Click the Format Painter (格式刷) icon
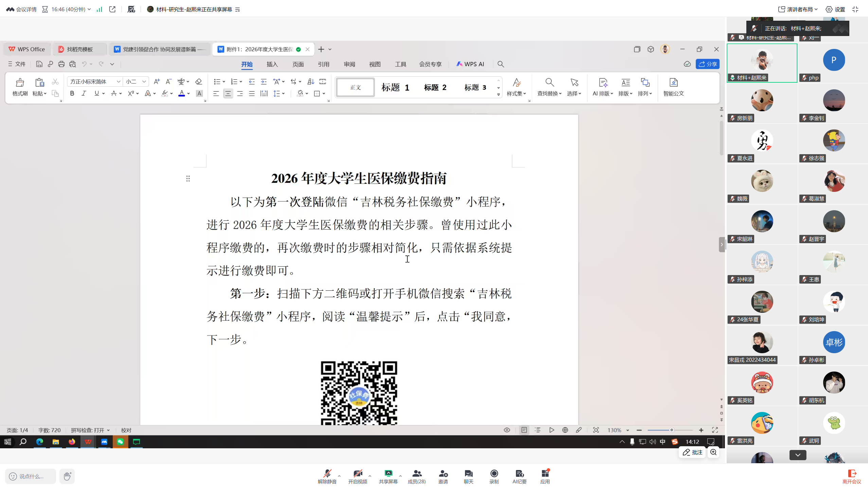Image resolution: width=868 pixels, height=487 pixels. click(20, 83)
